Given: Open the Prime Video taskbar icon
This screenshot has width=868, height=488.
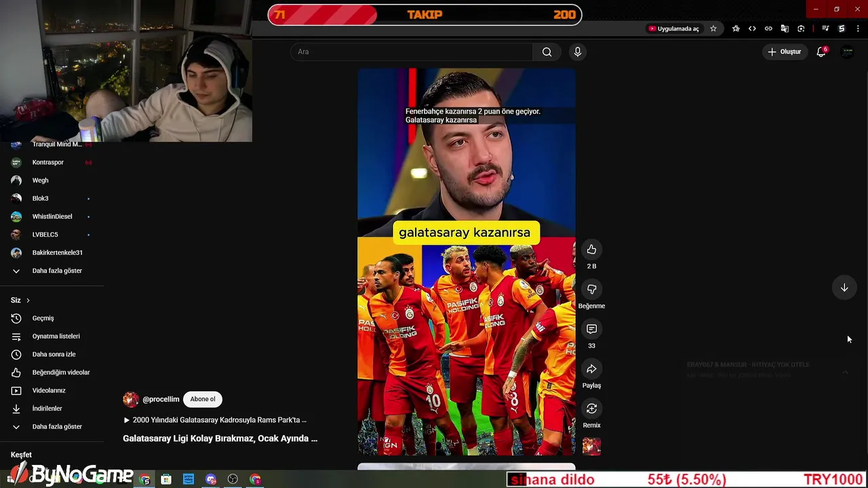Looking at the screenshot, I should click(x=189, y=479).
